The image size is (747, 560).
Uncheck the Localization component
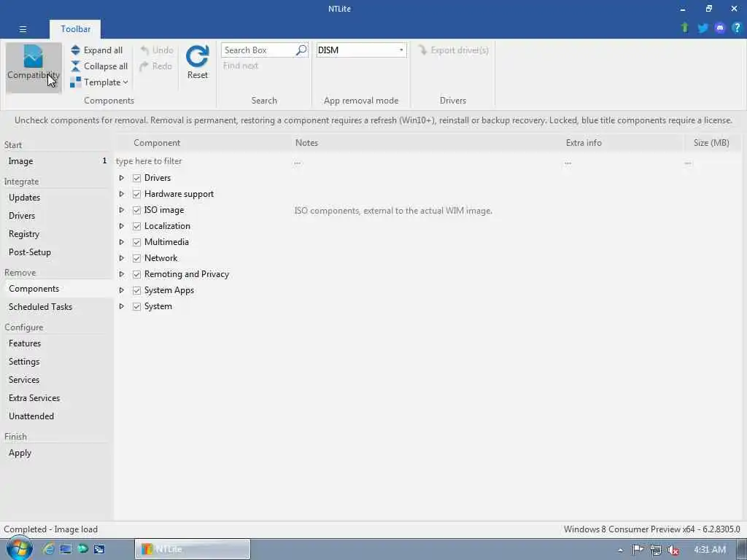136,226
